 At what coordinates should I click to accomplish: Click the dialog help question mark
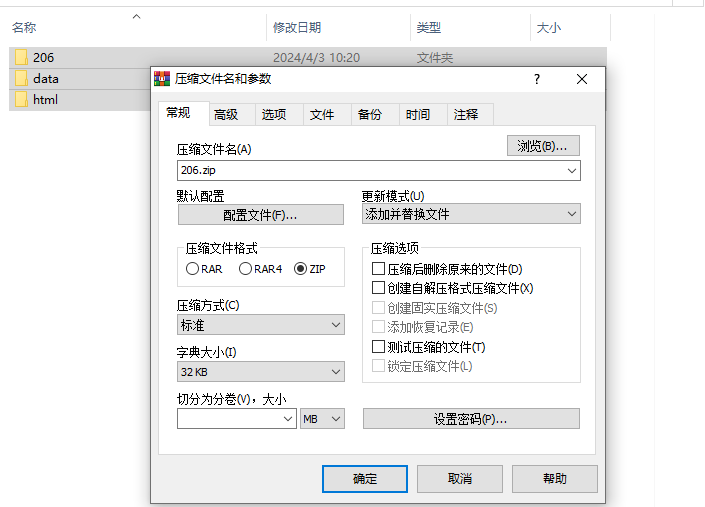(537, 79)
